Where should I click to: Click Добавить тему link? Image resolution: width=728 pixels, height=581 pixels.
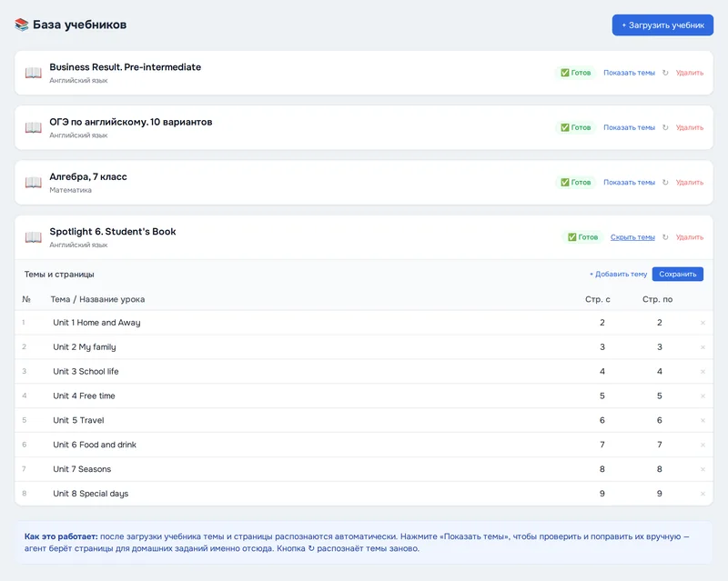pyautogui.click(x=618, y=275)
